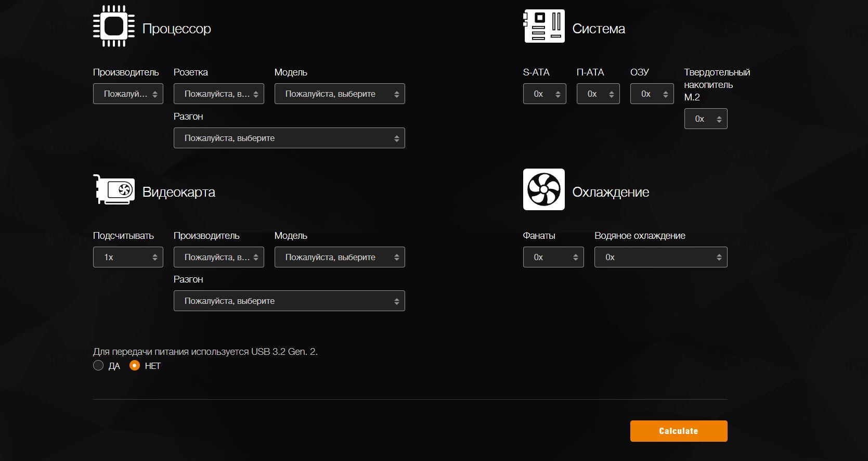This screenshot has height=461, width=868.
Task: Open processor Модель dropdown
Action: pyautogui.click(x=340, y=94)
